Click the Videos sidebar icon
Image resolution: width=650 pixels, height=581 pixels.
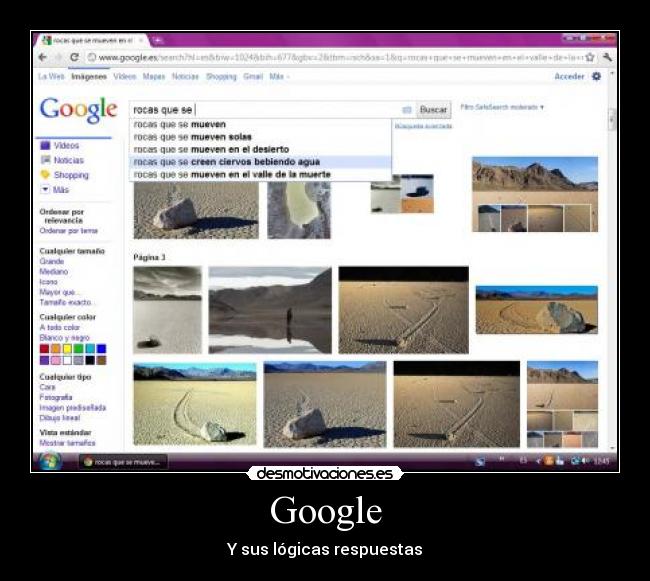[45, 145]
